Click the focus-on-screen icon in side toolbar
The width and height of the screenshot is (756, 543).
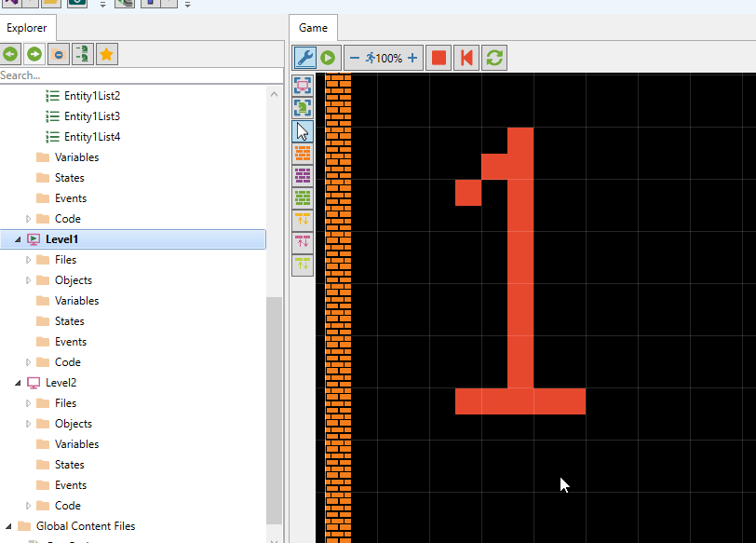[x=303, y=86]
